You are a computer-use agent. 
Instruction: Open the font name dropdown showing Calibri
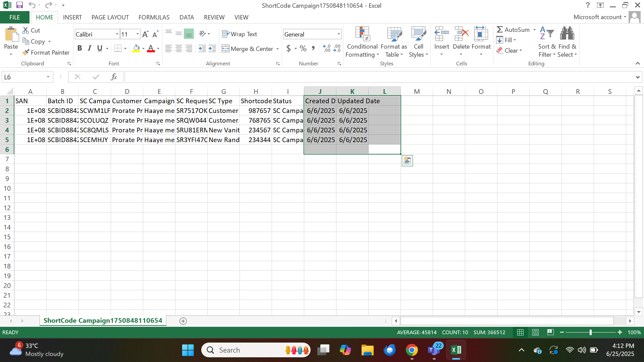click(117, 34)
